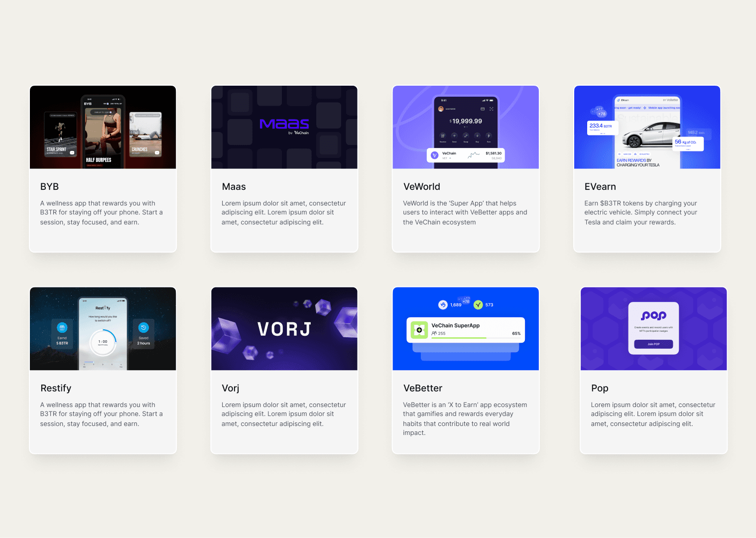Click EVearn's 'Earn $B3TR tokens' description
This screenshot has width=756, height=538.
point(641,213)
